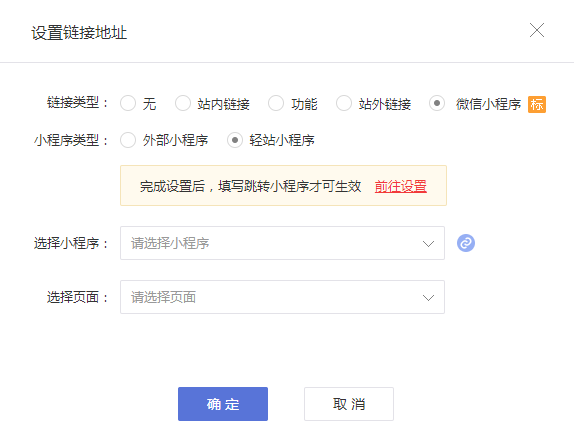Choose the 功能 link type option
The height and width of the screenshot is (445, 574).
pyautogui.click(x=276, y=103)
